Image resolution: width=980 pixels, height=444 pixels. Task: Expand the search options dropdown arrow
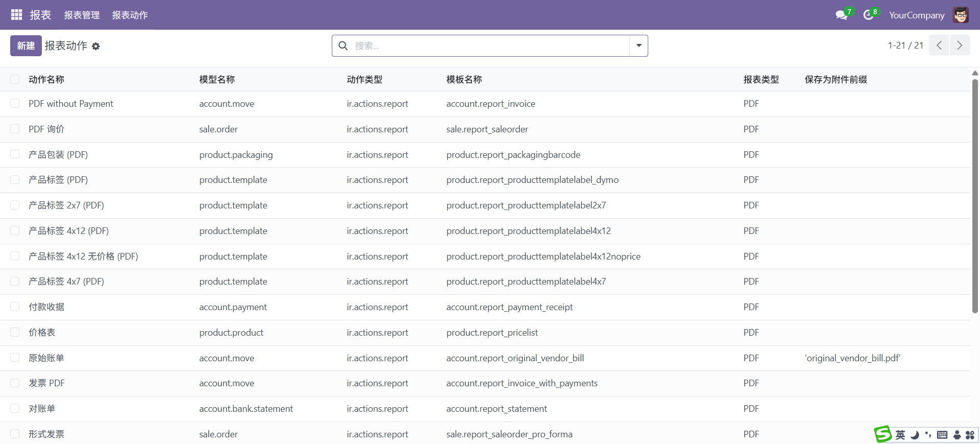point(639,46)
